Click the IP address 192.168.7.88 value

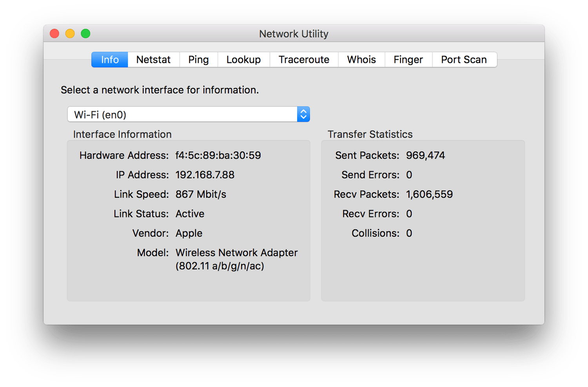coord(205,175)
